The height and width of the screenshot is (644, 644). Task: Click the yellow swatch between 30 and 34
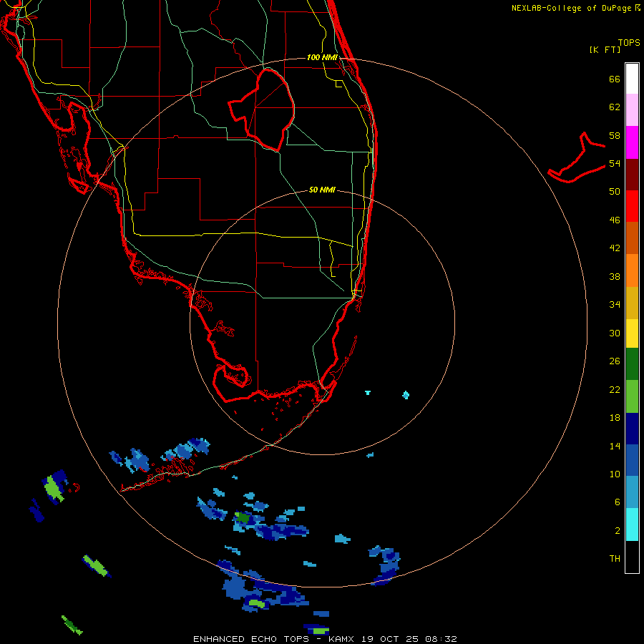click(x=632, y=333)
